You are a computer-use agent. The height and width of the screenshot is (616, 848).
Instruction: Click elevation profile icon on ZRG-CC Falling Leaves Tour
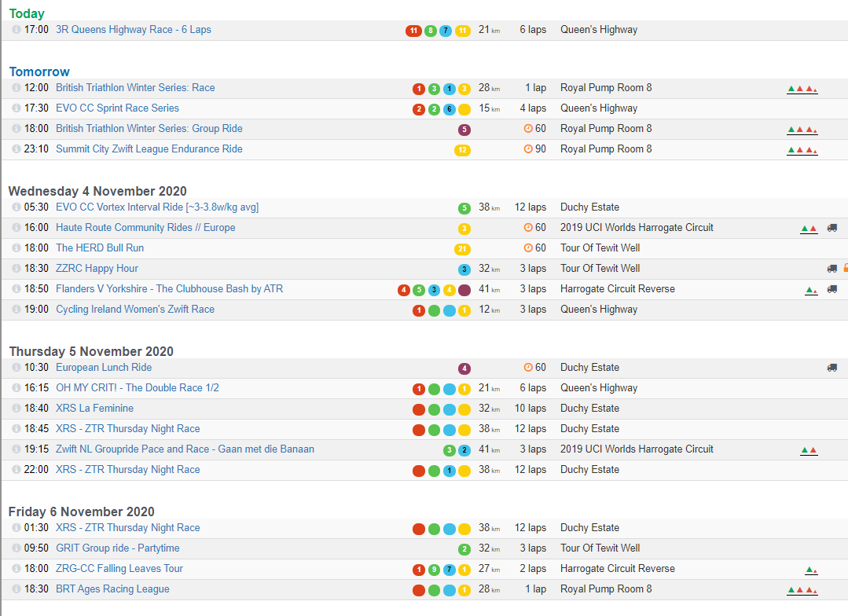(x=812, y=570)
